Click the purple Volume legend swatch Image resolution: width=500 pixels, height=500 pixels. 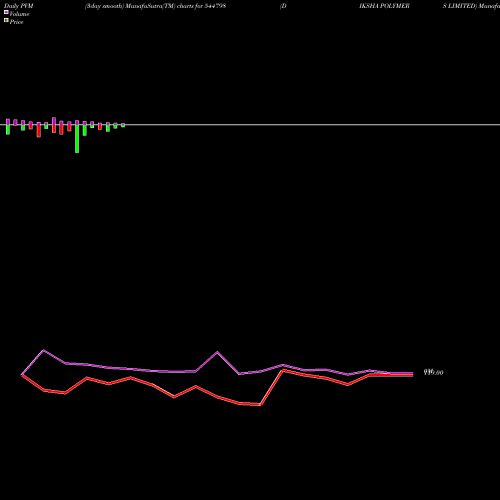6,12
